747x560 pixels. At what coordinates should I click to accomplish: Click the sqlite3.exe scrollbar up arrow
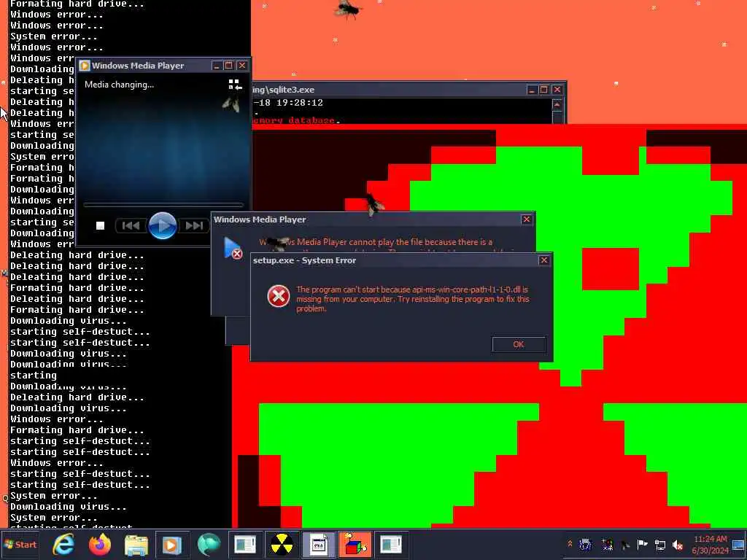click(557, 104)
